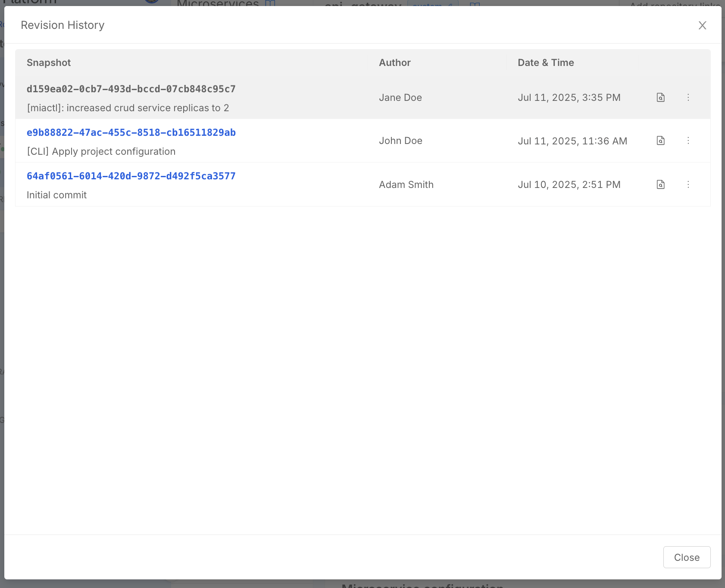Viewport: 725px width, 588px height.
Task: View snapshot file icon for Adam Smith's revision
Action: pos(660,185)
